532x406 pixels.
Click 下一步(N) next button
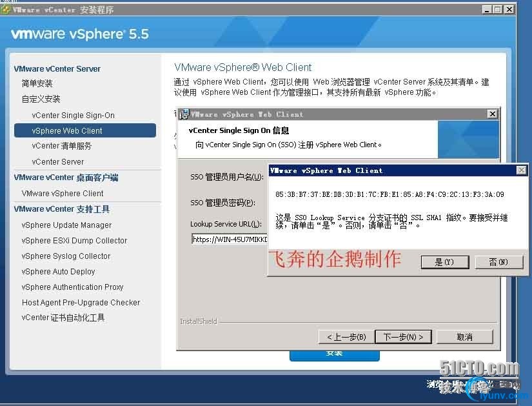pos(403,337)
